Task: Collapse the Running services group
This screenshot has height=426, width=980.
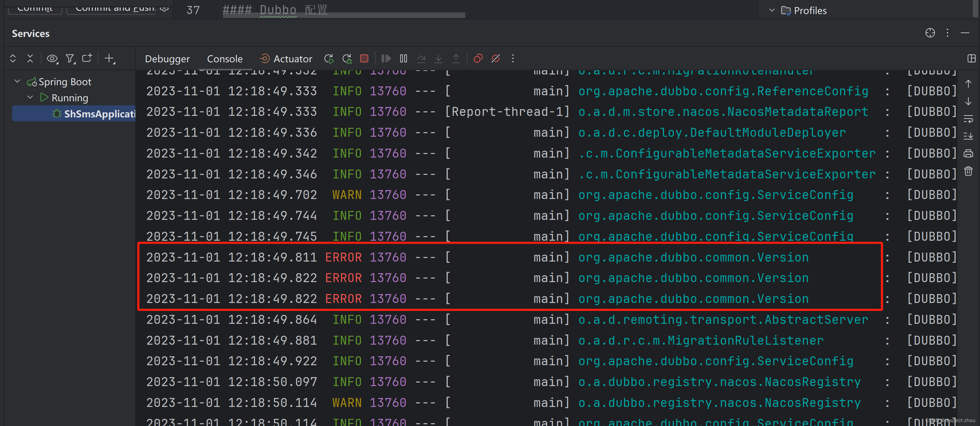Action: tap(30, 97)
